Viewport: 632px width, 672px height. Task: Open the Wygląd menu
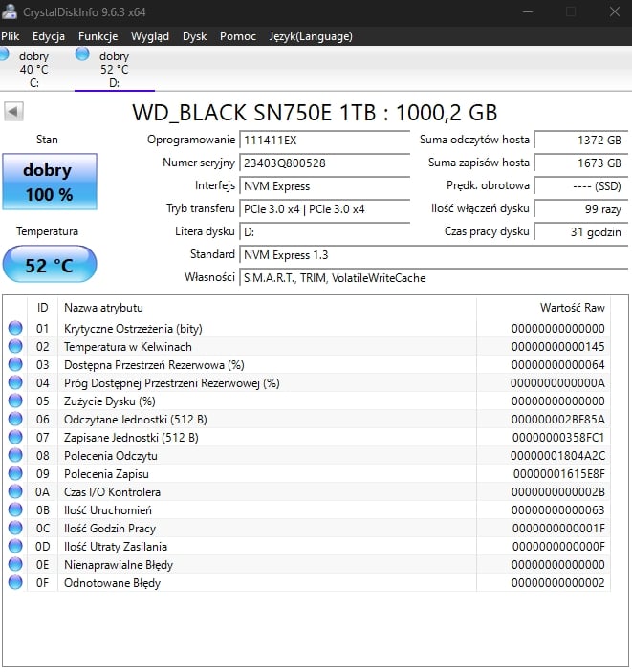pos(150,36)
